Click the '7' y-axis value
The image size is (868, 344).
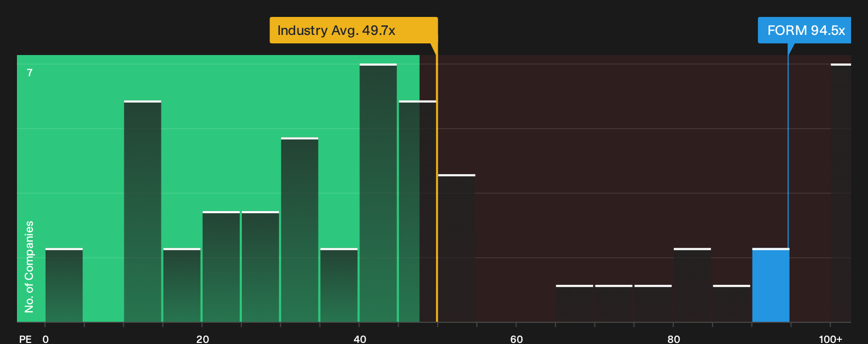pyautogui.click(x=30, y=73)
